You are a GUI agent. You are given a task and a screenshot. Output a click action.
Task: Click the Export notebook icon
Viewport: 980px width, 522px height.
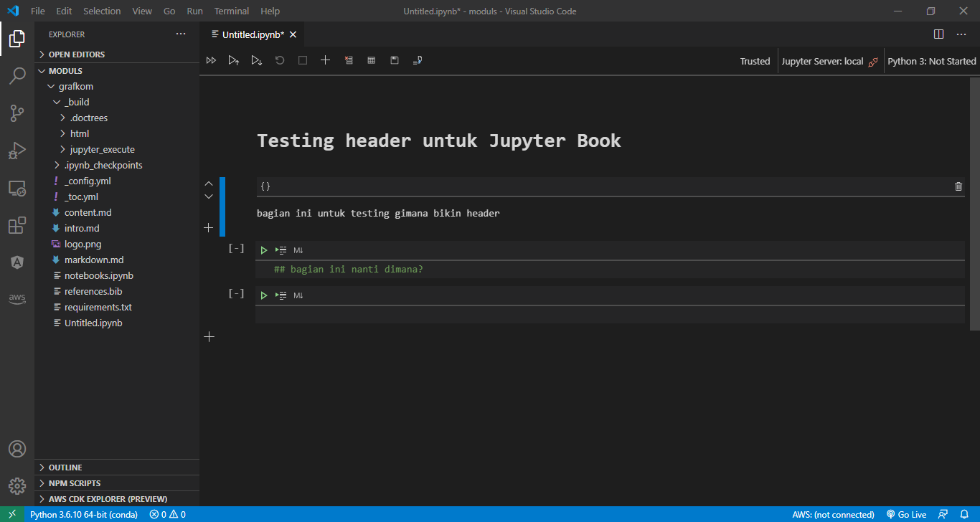418,61
